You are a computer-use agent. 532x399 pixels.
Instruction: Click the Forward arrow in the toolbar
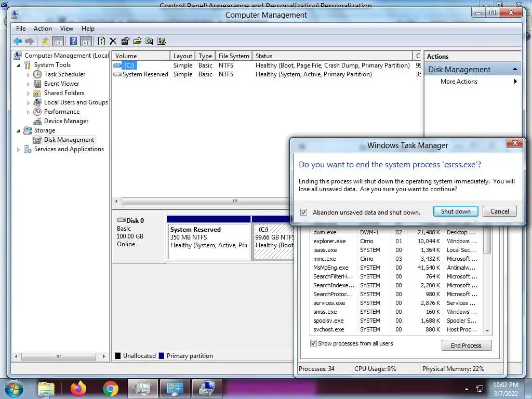(30, 42)
